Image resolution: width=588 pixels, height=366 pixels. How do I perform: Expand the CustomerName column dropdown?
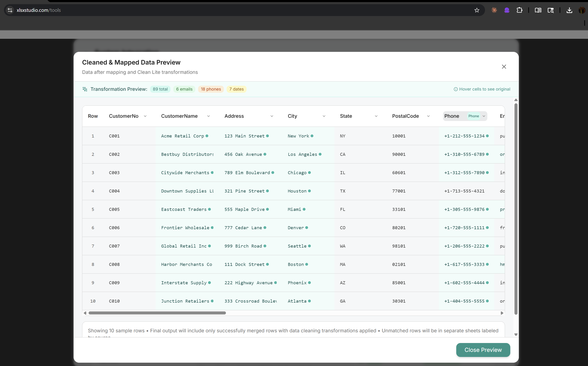click(x=209, y=116)
